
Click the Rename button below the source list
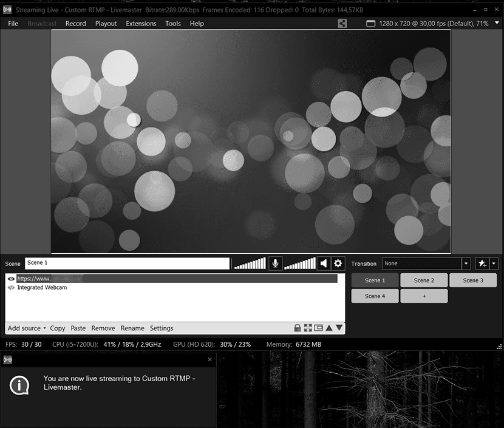tap(132, 328)
